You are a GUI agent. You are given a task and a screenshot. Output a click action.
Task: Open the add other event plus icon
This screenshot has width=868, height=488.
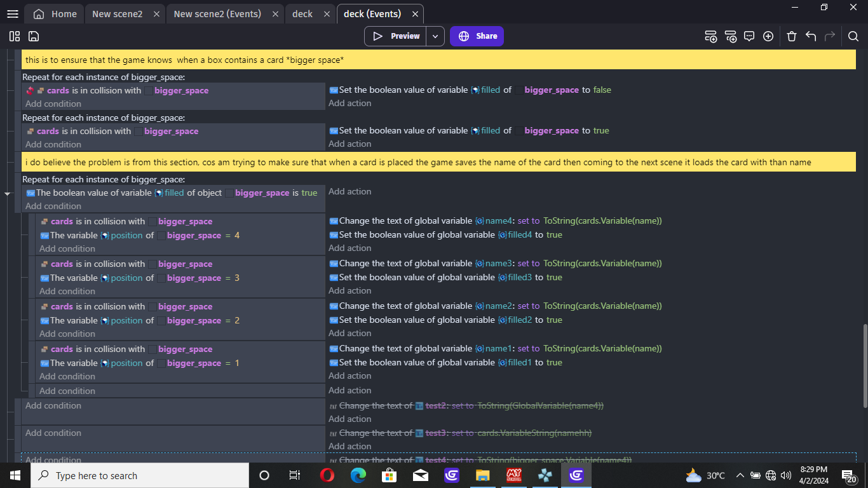768,36
